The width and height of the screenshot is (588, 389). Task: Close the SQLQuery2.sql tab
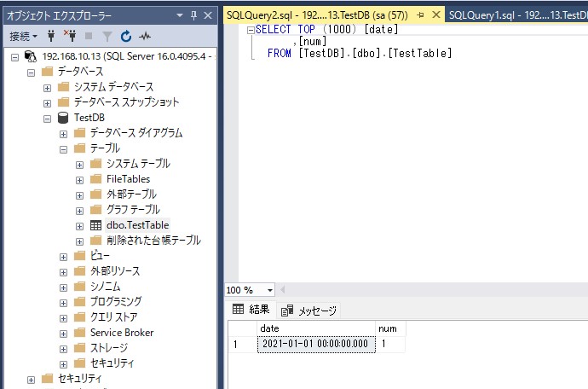pyautogui.click(x=436, y=15)
